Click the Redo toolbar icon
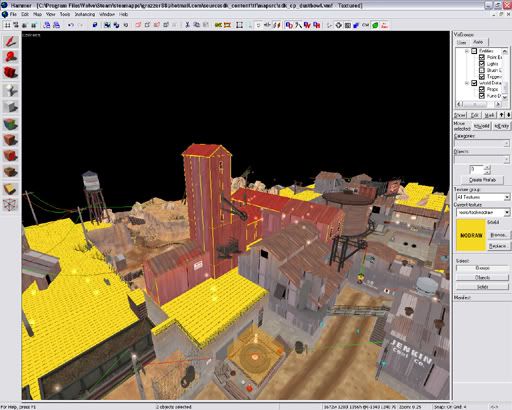 click(80, 25)
